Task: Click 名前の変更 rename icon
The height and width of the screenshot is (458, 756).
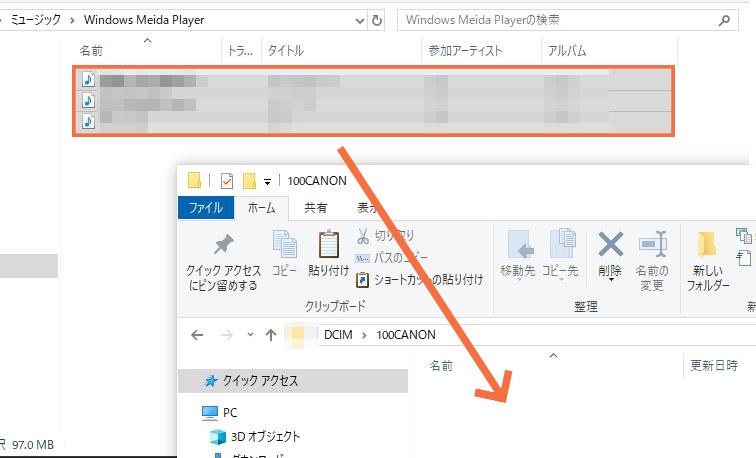Action: [x=652, y=244]
